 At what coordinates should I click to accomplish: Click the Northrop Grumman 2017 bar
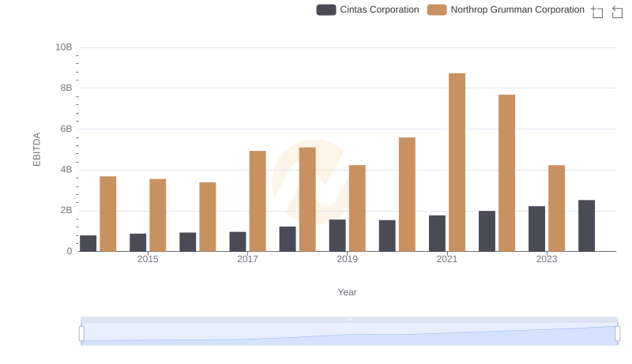(x=258, y=201)
